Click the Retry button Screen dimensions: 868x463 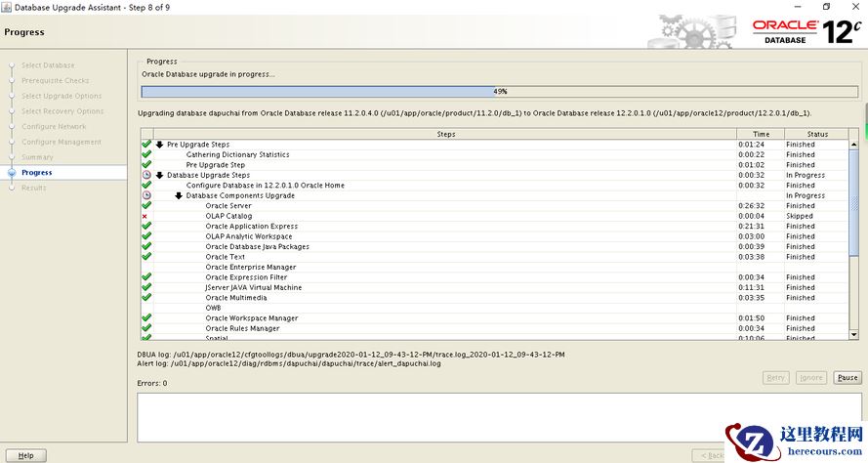point(775,378)
